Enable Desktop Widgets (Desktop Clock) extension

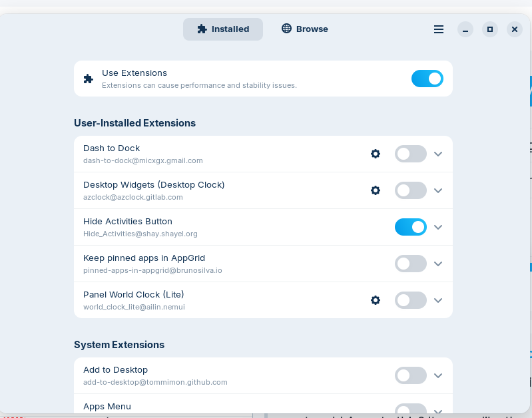[x=411, y=190]
